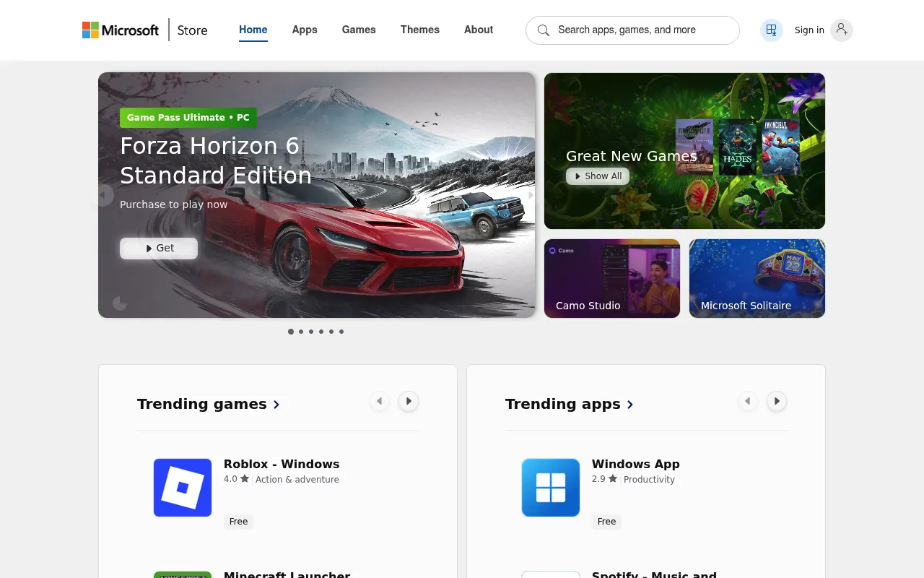Open the Windows App title
924x578 pixels.
click(636, 464)
